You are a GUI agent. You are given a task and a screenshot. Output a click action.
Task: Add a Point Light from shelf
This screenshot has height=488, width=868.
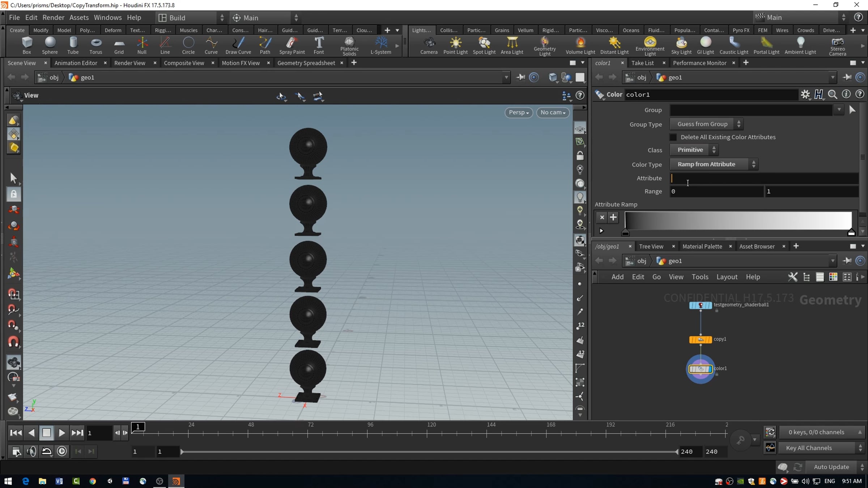[455, 46]
